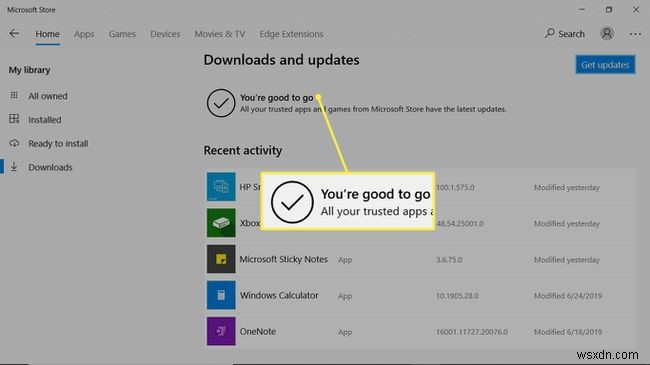
Task: Click the Search magnifier button
Action: point(565,34)
